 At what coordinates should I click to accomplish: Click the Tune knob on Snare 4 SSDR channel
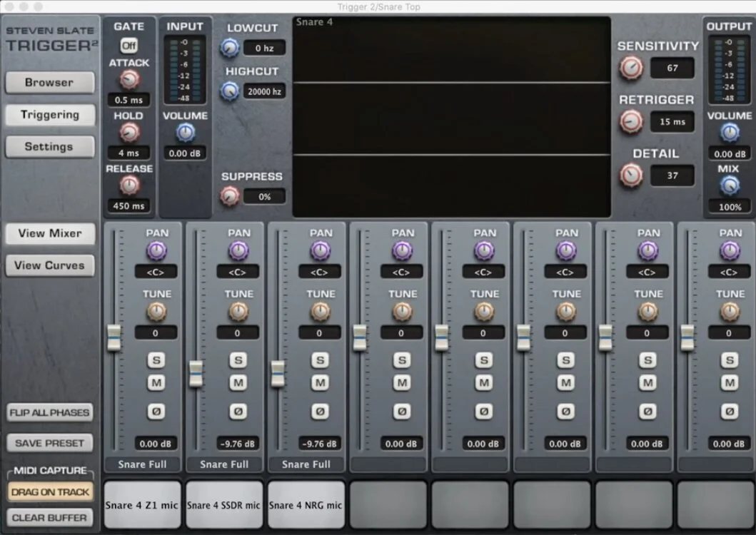point(238,312)
